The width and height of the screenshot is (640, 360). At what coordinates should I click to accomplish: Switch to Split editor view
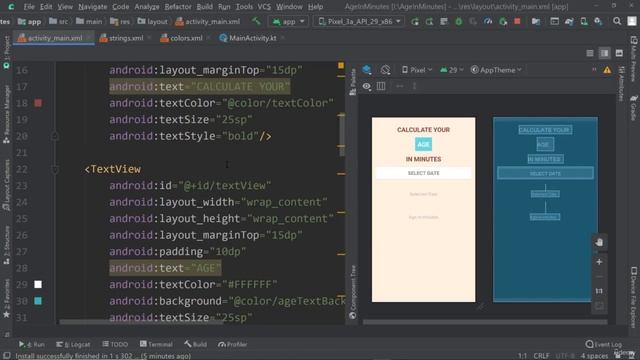click(604, 53)
